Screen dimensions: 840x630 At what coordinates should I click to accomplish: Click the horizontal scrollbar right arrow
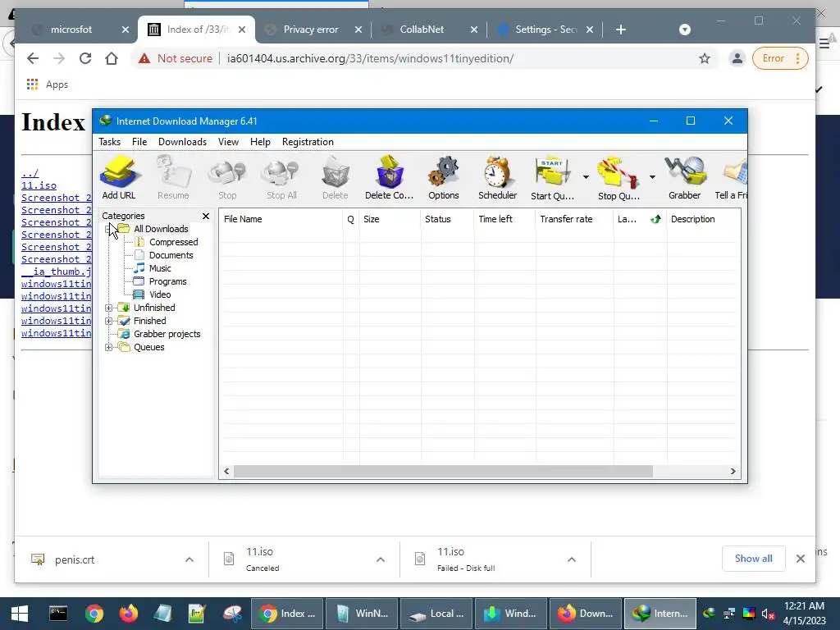pyautogui.click(x=733, y=472)
